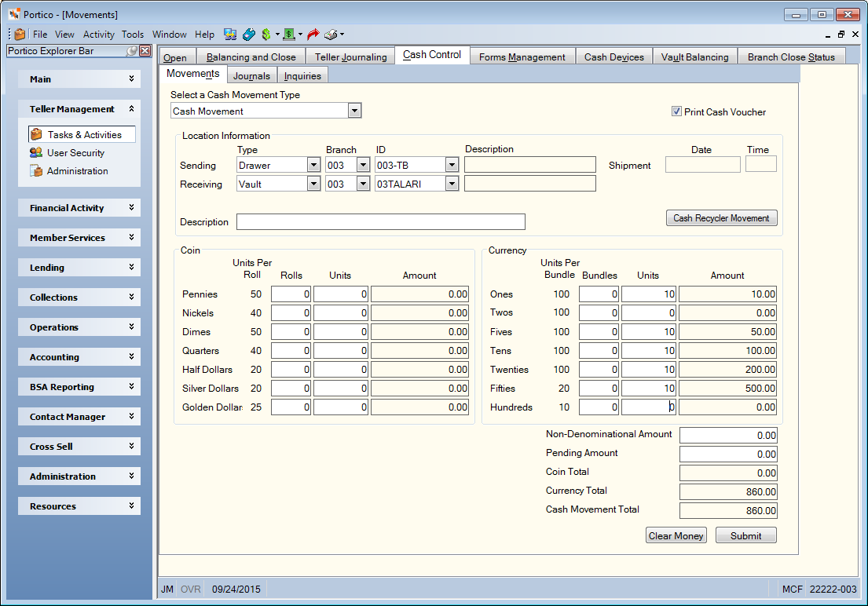
Task: Click the blue card reader toolbar icon
Action: pyautogui.click(x=248, y=35)
